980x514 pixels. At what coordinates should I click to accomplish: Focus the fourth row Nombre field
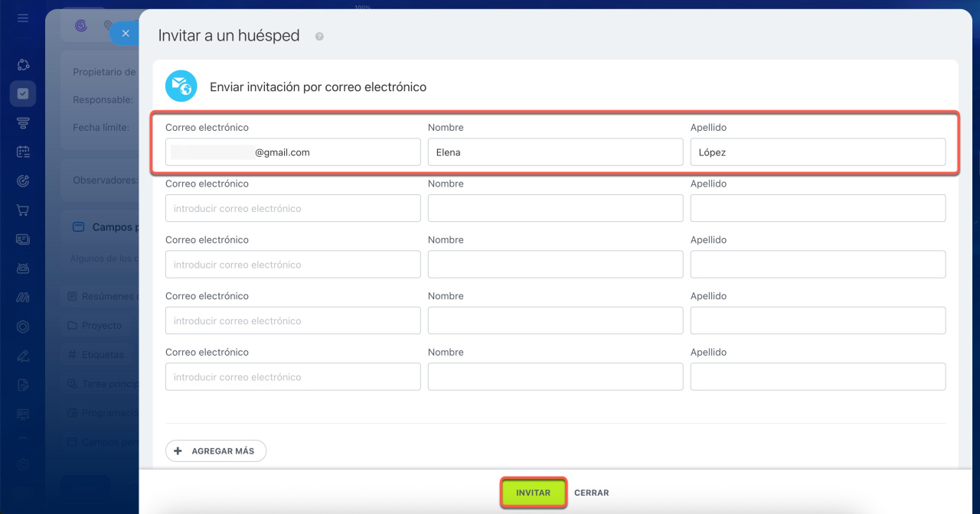click(555, 320)
